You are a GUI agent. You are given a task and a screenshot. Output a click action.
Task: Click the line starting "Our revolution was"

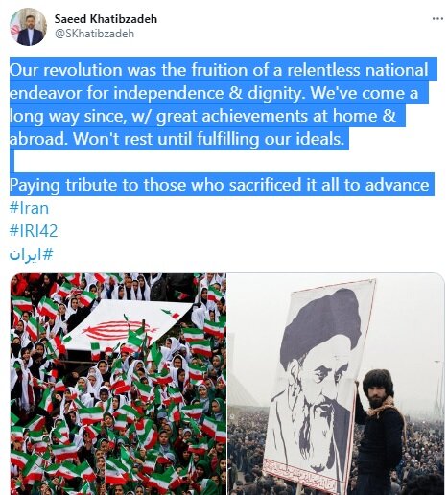click(x=219, y=70)
